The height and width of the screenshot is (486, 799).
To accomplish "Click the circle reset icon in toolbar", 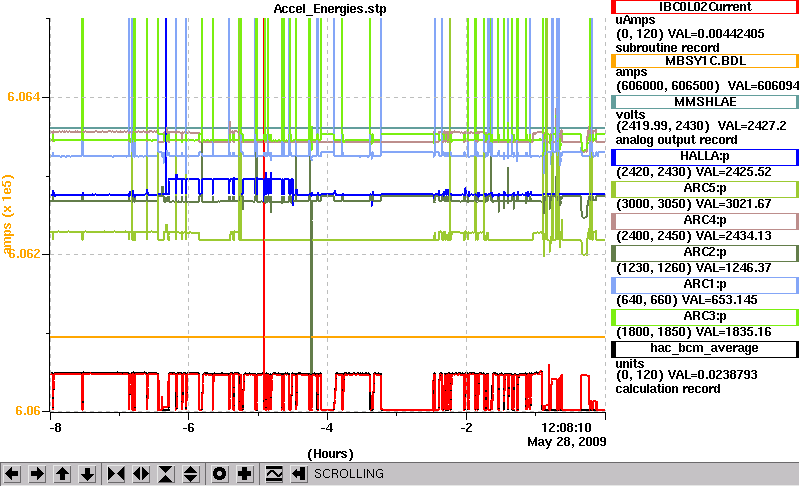I will (x=220, y=474).
